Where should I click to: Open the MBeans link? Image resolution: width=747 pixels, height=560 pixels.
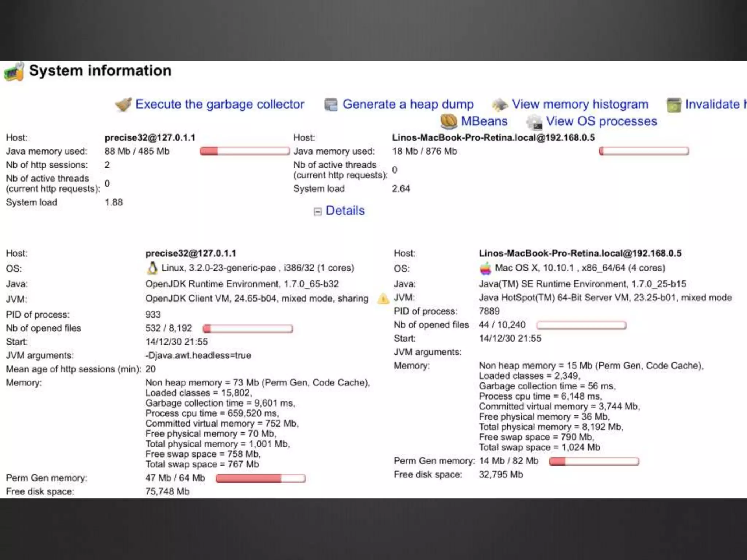click(x=484, y=121)
